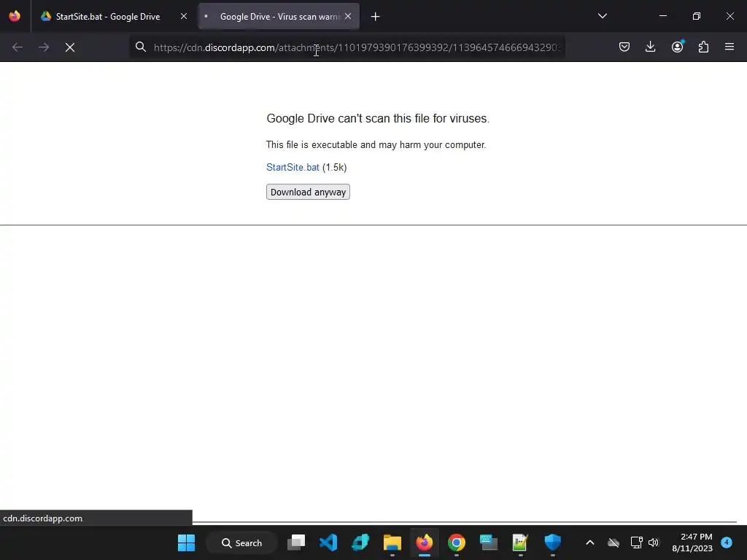This screenshot has width=747, height=560.
Task: Click the Firefox View icon in tab bar
Action: [x=15, y=16]
